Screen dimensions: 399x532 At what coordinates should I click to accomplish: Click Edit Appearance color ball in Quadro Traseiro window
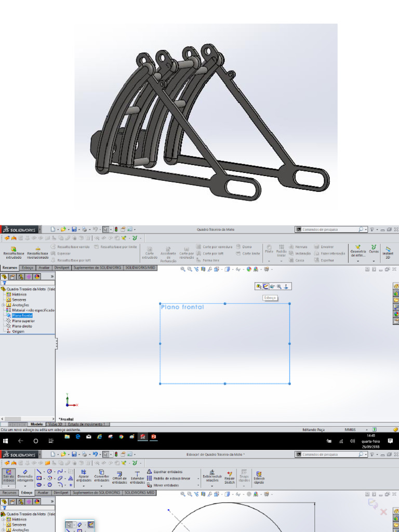coord(249,269)
